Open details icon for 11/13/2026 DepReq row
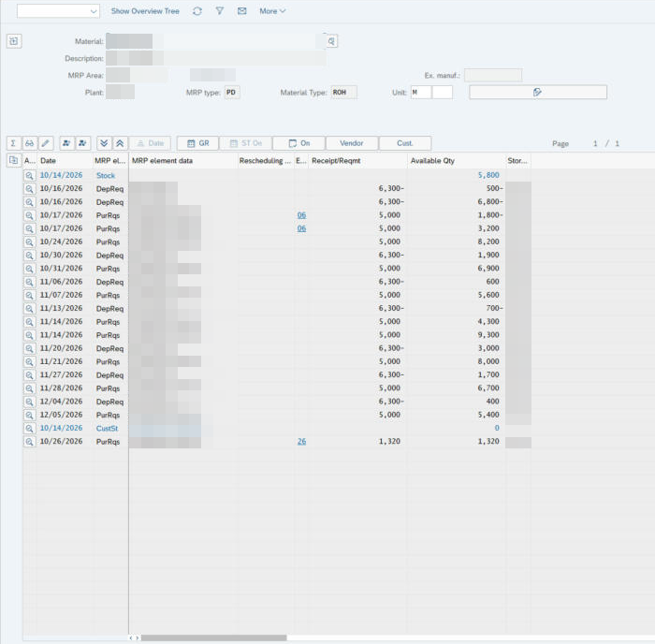This screenshot has height=644, width=655. point(29,308)
